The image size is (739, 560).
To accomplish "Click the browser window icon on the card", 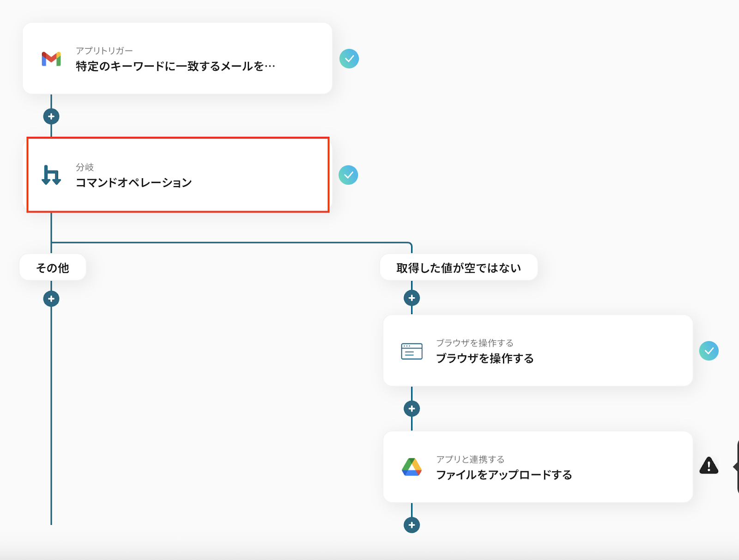I will (412, 351).
